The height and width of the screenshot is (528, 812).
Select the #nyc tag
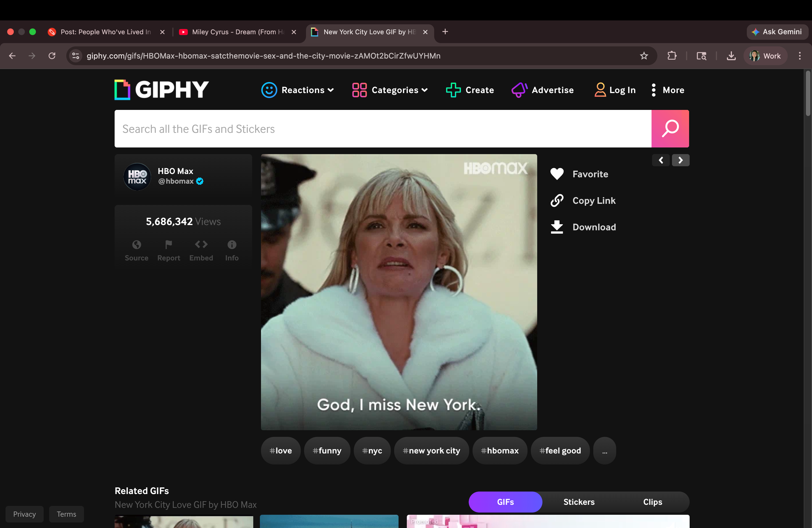click(372, 451)
